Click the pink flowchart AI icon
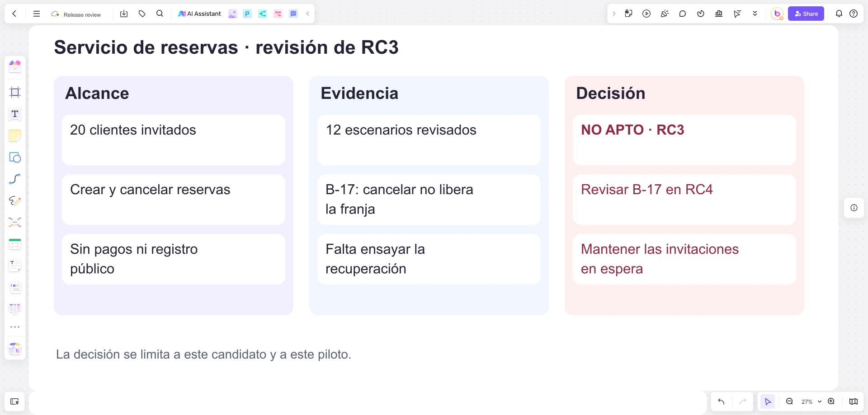868x415 pixels. pos(278,14)
